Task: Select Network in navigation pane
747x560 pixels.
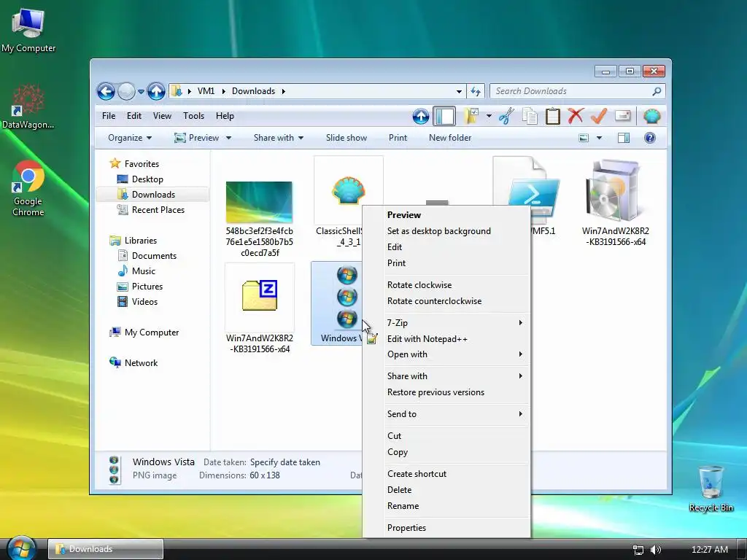Action: point(141,363)
